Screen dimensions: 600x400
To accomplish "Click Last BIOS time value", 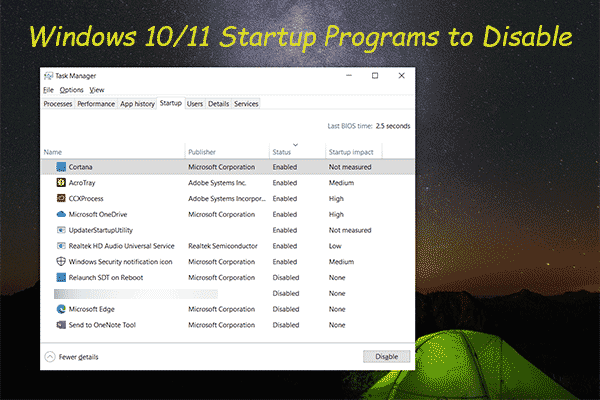I will (x=393, y=126).
